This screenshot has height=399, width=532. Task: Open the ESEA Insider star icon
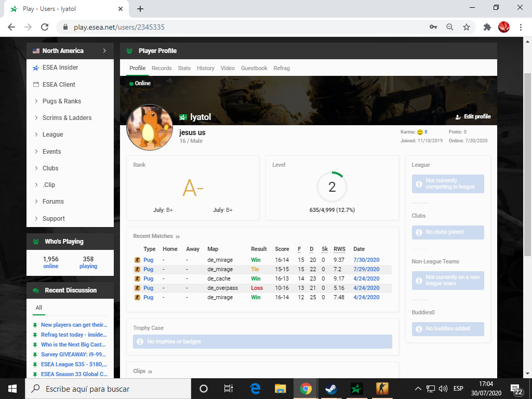coord(36,68)
